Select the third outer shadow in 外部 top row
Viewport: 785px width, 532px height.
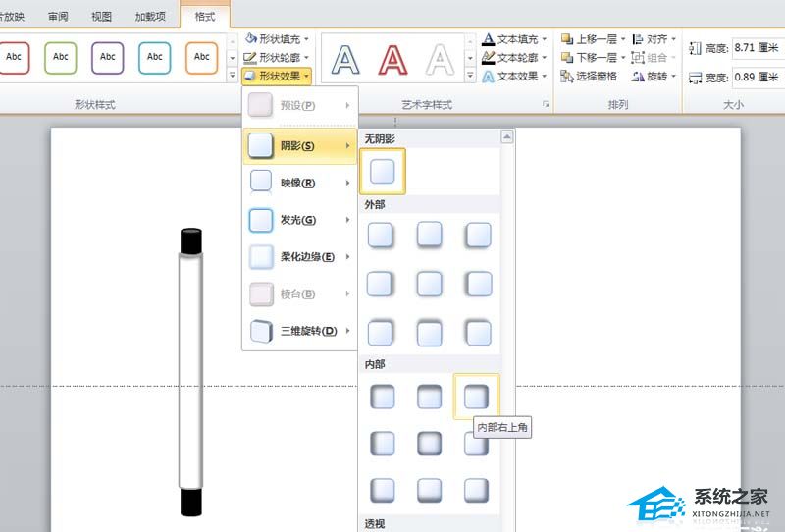478,235
